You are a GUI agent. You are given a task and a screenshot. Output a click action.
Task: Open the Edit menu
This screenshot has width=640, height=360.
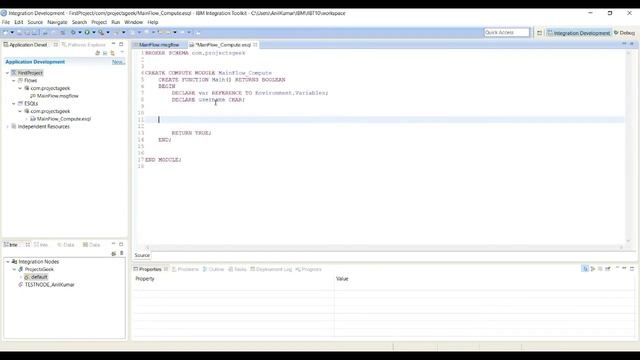19,22
